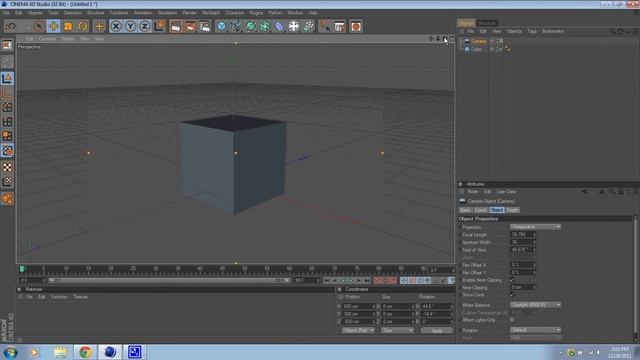Click the timeline preview range slider
The height and width of the screenshot is (360, 640).
(x=170, y=280)
